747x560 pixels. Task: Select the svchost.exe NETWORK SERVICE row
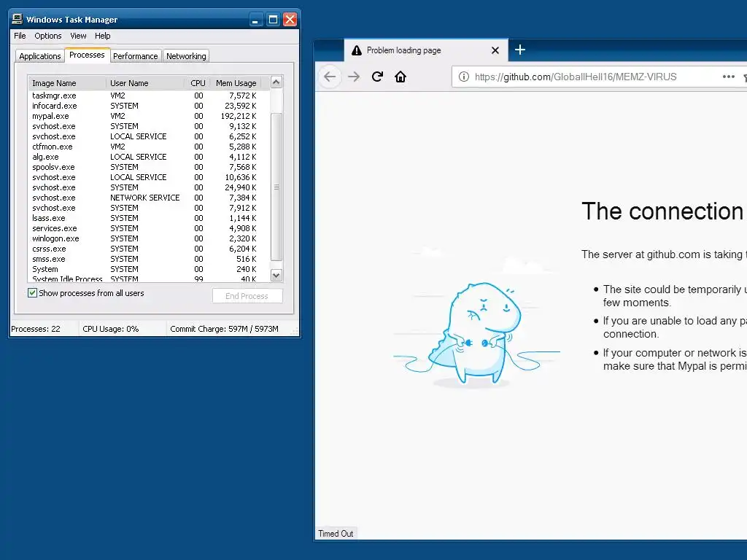(x=149, y=198)
